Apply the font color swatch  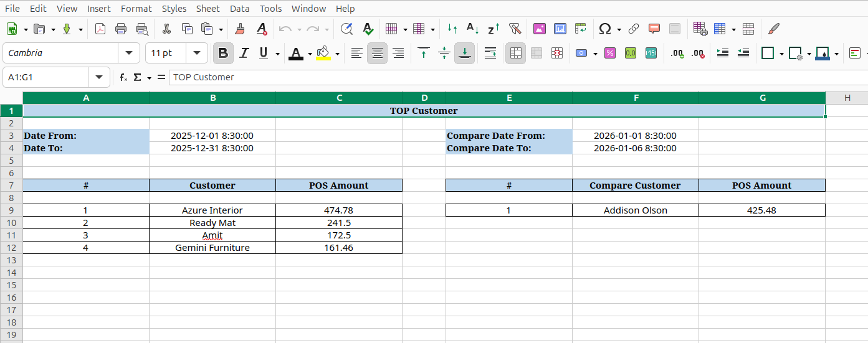[x=296, y=54]
